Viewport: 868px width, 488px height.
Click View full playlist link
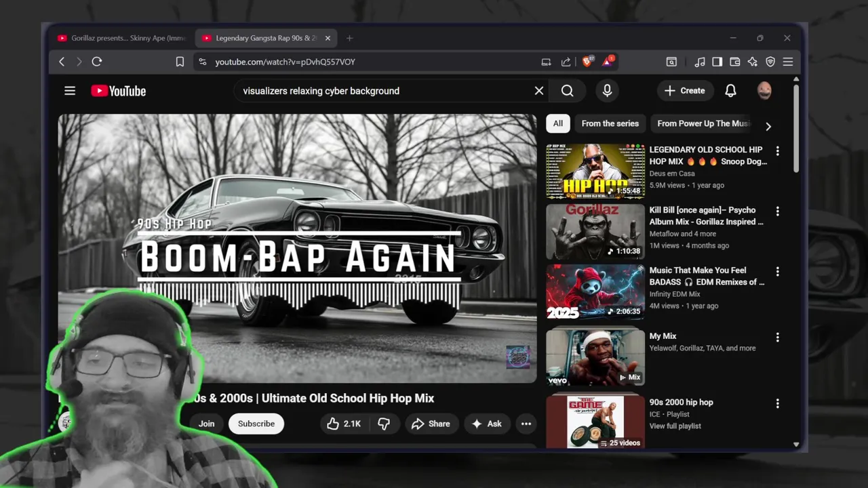(x=675, y=426)
